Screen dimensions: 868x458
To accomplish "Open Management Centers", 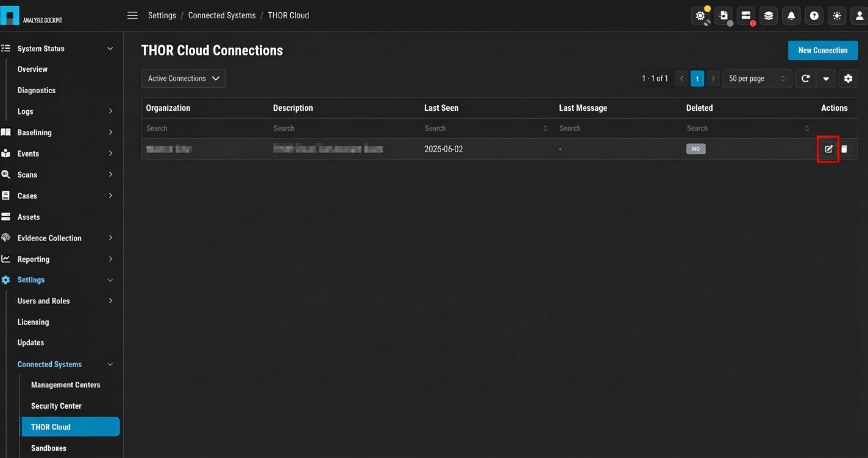I will 66,385.
